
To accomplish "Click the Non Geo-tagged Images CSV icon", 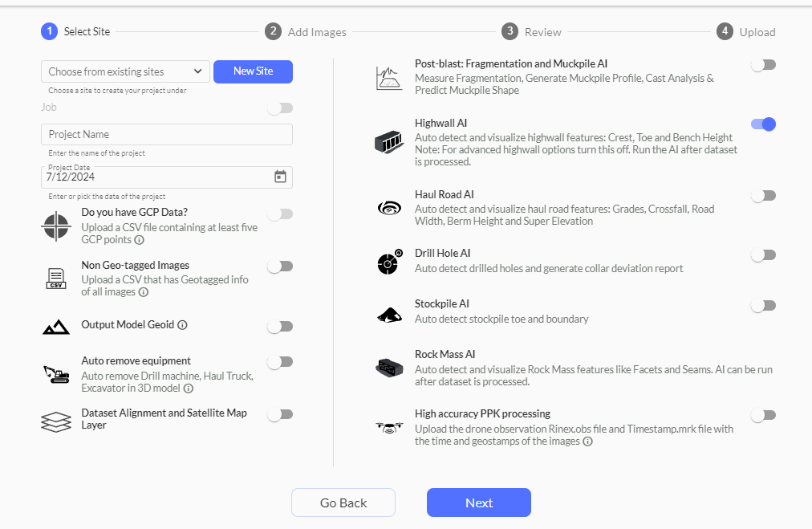I will (x=56, y=279).
